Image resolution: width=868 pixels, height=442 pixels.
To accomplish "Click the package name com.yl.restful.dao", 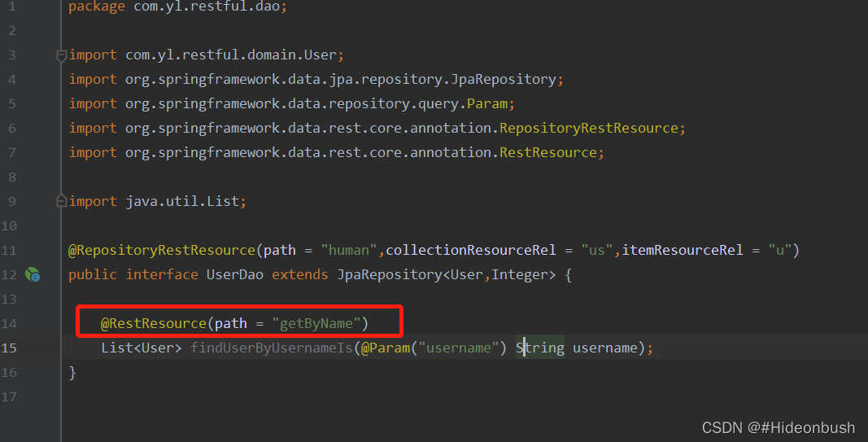I will tap(207, 7).
